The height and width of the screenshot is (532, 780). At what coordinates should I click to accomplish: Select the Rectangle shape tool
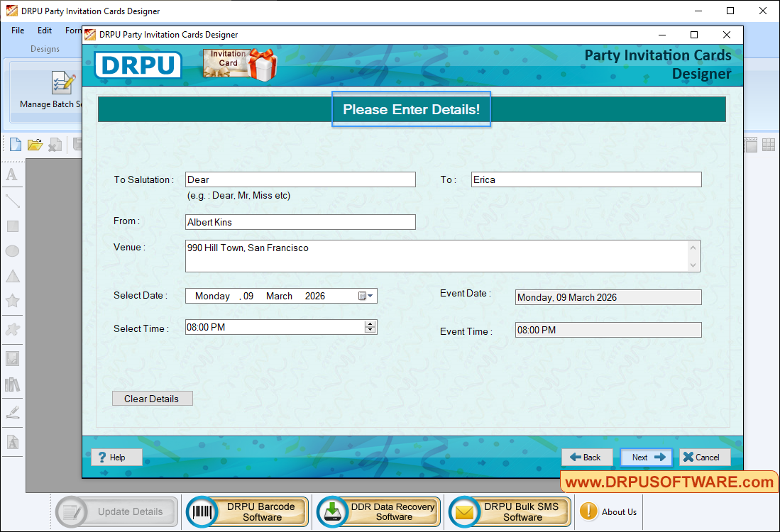click(x=12, y=226)
